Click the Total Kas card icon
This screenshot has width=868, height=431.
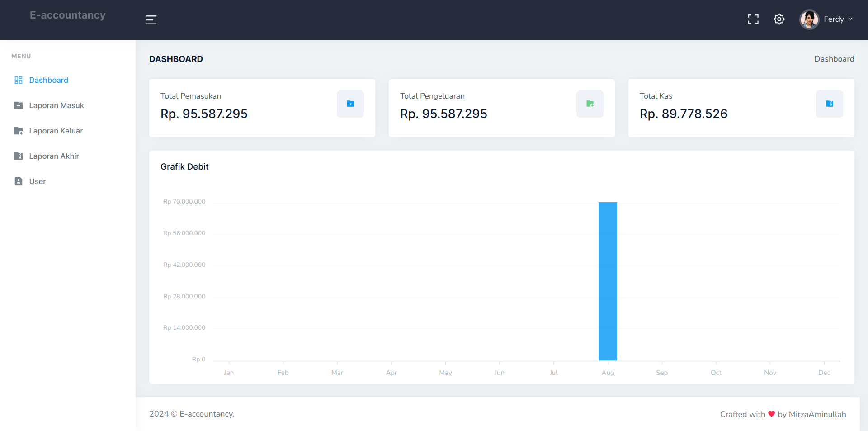coord(829,104)
